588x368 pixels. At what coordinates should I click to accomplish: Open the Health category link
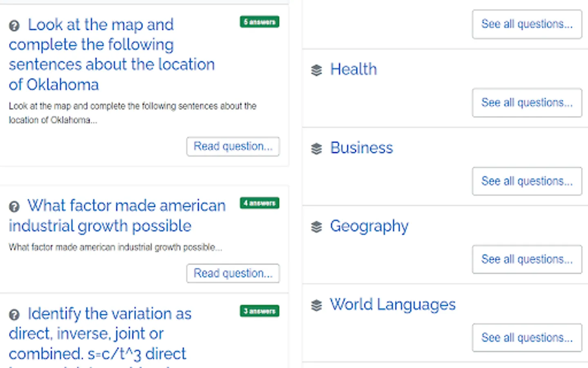(353, 70)
